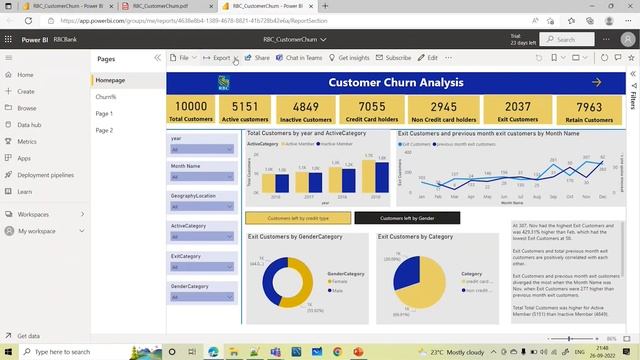Switch to the RBC_CustomerChurn.pdf browser tab
This screenshot has height=360, width=640.
(x=168, y=6)
